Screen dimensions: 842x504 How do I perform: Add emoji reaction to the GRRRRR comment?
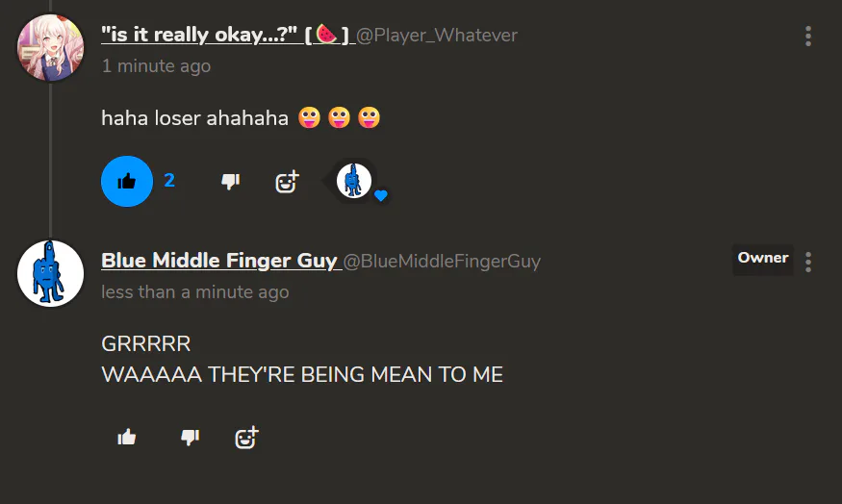point(246,438)
